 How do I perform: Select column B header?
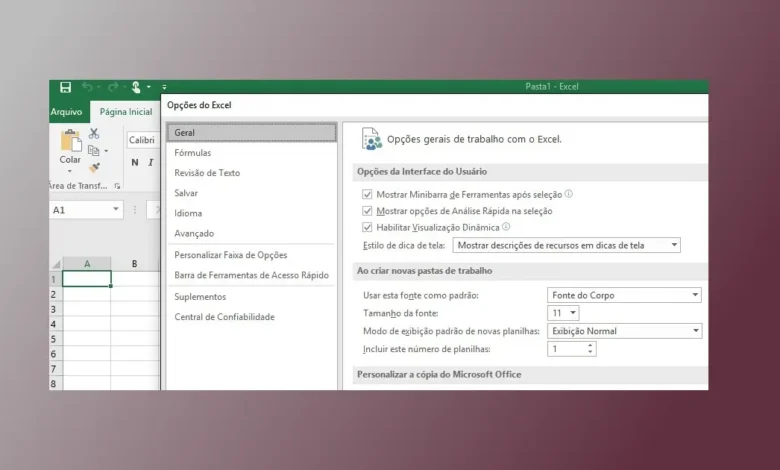click(134, 264)
